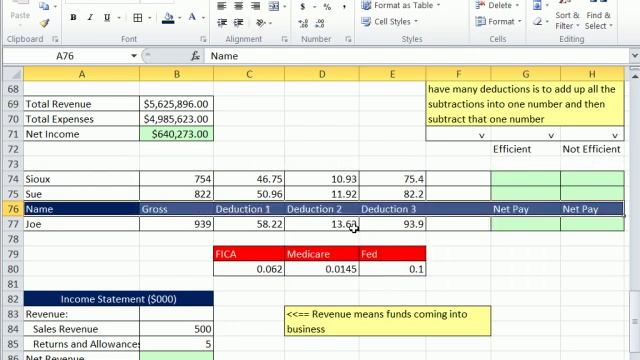Increase indent icon

click(x=238, y=23)
